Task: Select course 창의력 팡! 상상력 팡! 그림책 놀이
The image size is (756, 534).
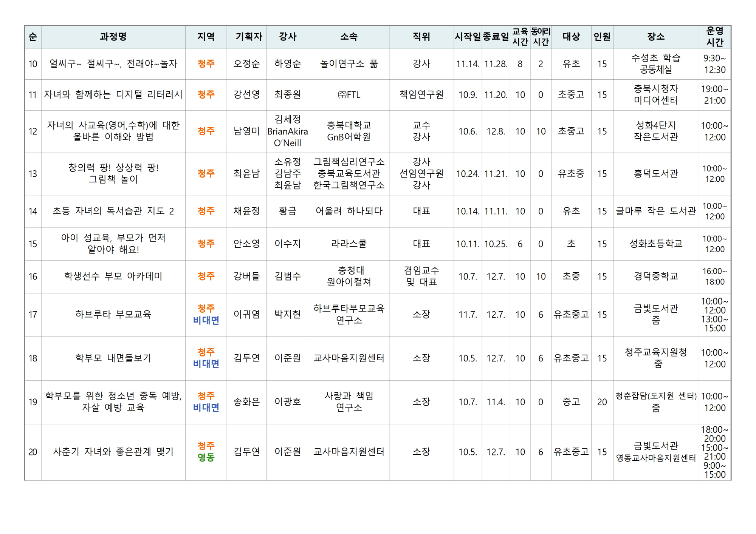Action: 113,173
